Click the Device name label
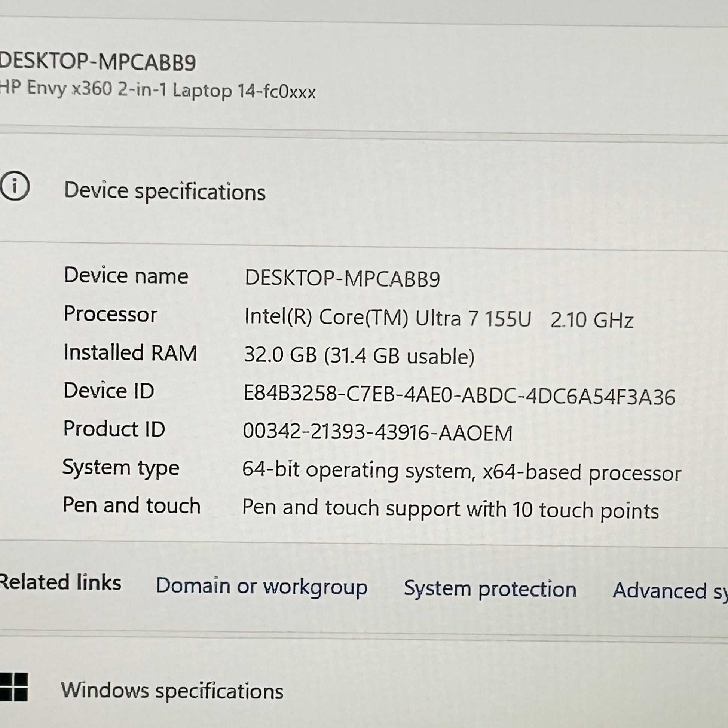This screenshot has height=728, width=728. click(x=126, y=276)
